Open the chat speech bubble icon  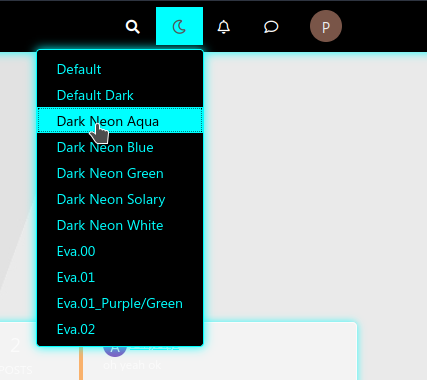click(271, 27)
